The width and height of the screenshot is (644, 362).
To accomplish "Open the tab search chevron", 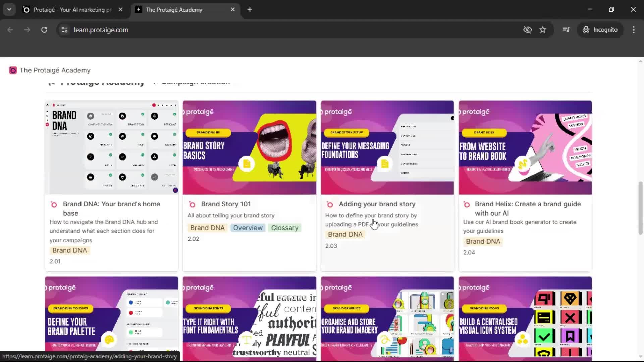I will (9, 9).
